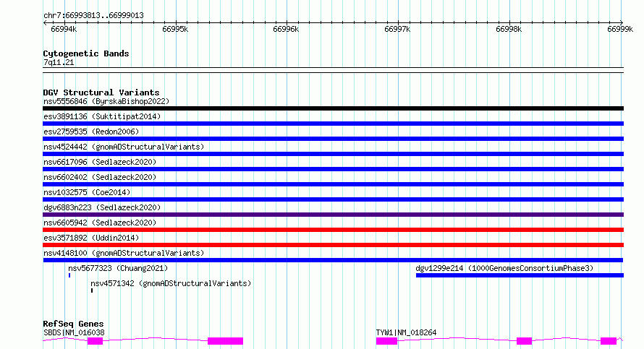Screen dimensions: 644x349
Task: Click the purple dgv6883n223 variant bar
Action: pyautogui.click(x=333, y=215)
